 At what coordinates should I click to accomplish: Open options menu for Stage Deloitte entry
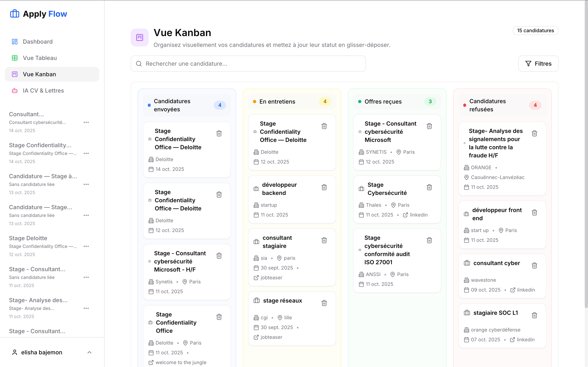(x=86, y=246)
